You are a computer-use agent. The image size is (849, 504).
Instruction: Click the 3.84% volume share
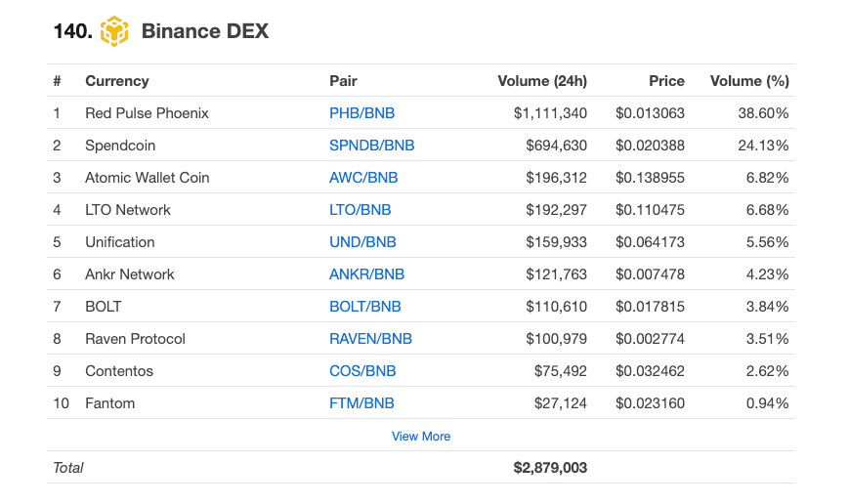click(x=767, y=307)
